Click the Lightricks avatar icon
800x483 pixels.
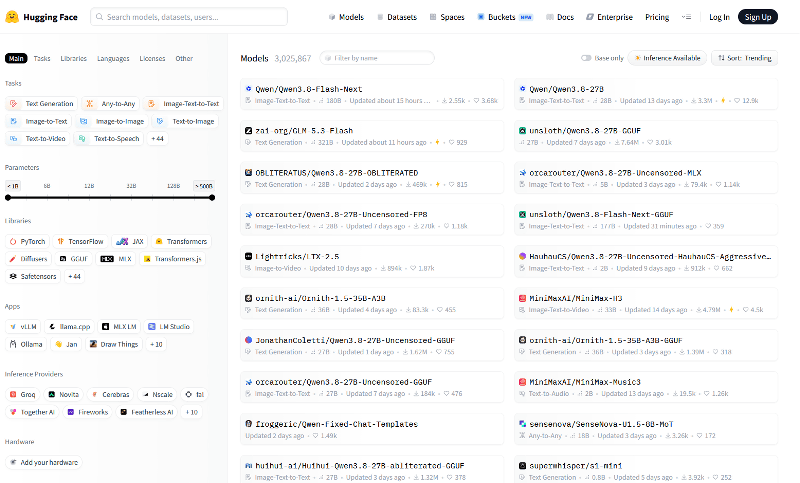[x=248, y=256]
